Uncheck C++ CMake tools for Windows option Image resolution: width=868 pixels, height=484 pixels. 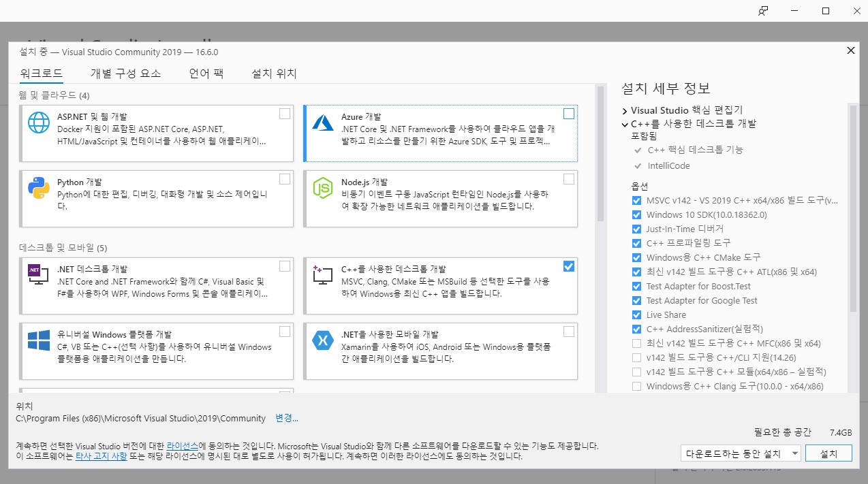point(636,257)
